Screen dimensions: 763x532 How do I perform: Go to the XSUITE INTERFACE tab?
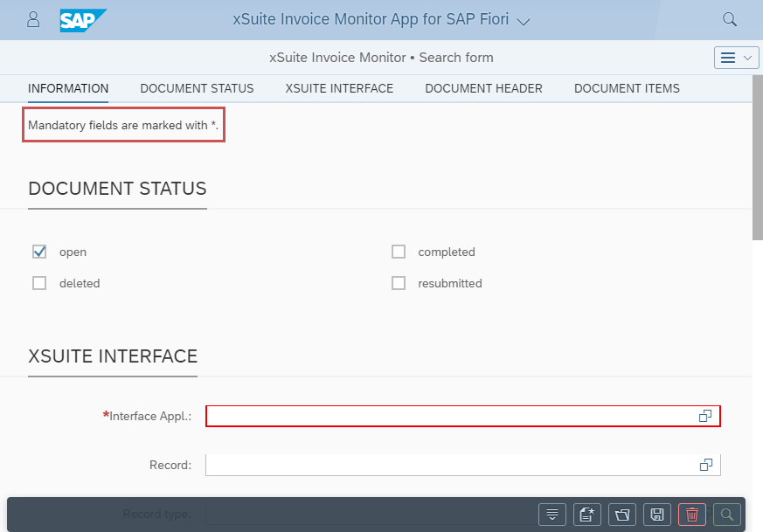pos(339,88)
